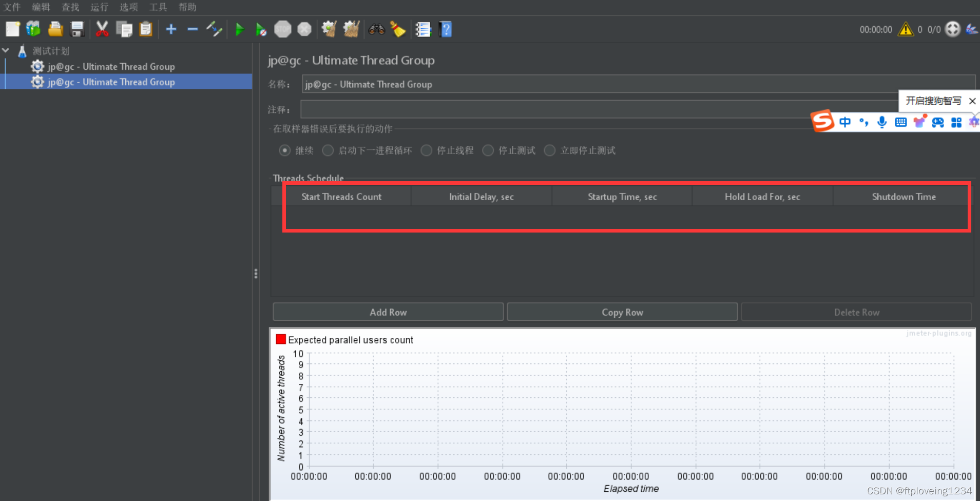Click the Startup Time, sec column header
This screenshot has width=980, height=501.
tap(622, 197)
